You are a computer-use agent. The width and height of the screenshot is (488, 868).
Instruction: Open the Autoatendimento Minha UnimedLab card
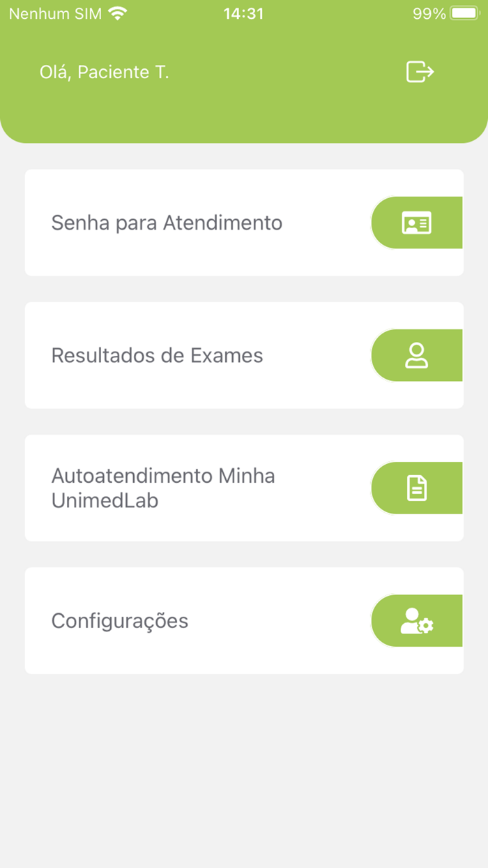[209, 488]
